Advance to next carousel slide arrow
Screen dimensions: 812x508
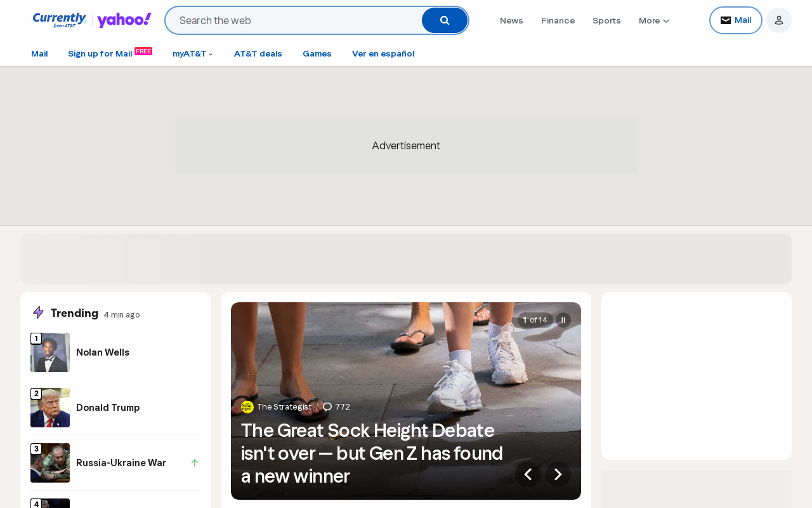pyautogui.click(x=558, y=474)
